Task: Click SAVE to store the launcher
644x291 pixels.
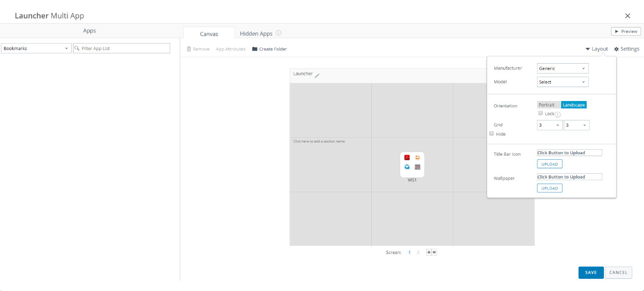Action: coord(591,273)
